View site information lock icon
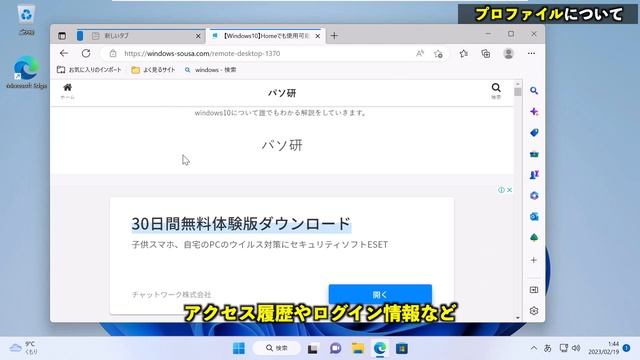This screenshot has width=640, height=360. pyautogui.click(x=113, y=53)
